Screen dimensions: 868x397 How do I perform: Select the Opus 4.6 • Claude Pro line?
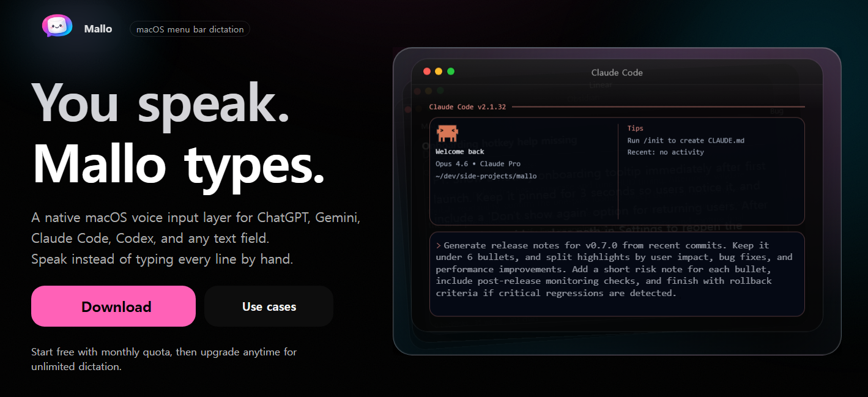(478, 164)
